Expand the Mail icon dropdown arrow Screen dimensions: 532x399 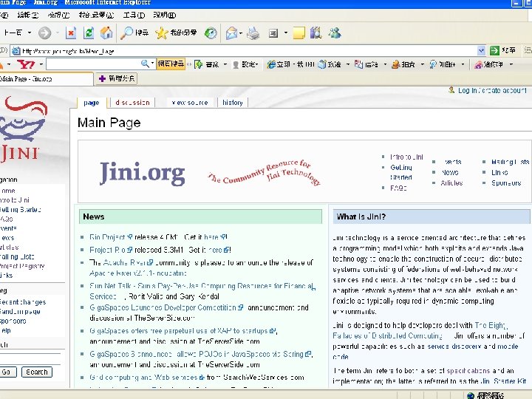click(241, 33)
